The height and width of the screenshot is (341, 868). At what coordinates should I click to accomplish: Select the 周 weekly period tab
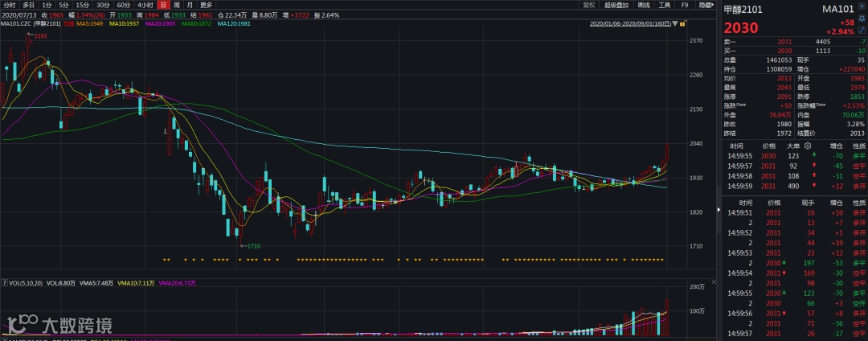pos(176,5)
